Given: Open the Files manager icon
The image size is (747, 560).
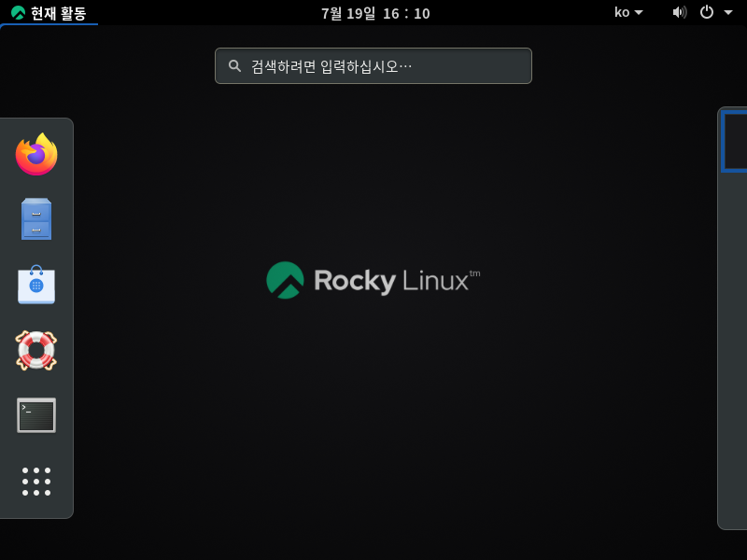Looking at the screenshot, I should [36, 219].
